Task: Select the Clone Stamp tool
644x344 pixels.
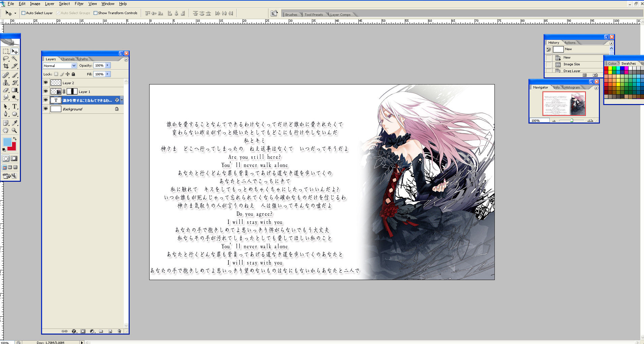Action: (6, 82)
